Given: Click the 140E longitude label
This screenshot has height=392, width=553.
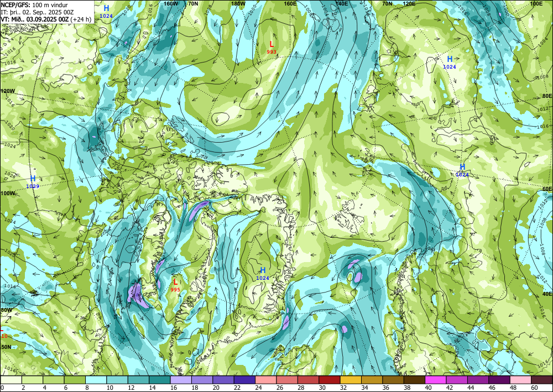Looking at the screenshot, I should (x=341, y=3).
